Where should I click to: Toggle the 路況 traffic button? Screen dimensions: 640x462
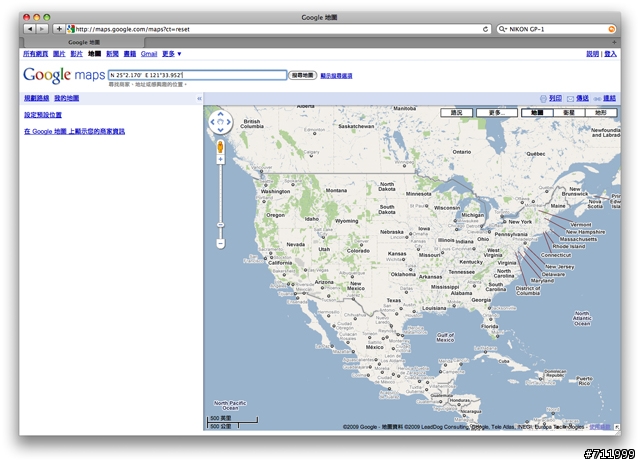(456, 113)
